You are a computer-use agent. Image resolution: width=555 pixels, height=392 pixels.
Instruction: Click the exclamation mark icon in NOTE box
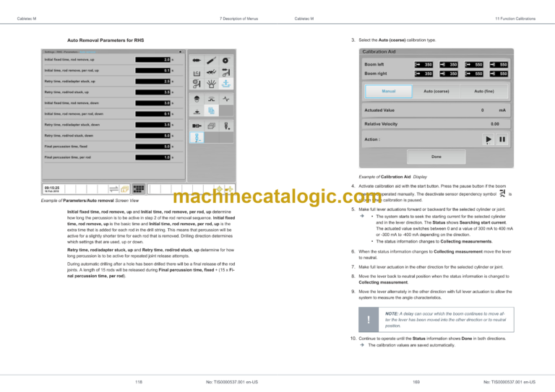pos(369,320)
